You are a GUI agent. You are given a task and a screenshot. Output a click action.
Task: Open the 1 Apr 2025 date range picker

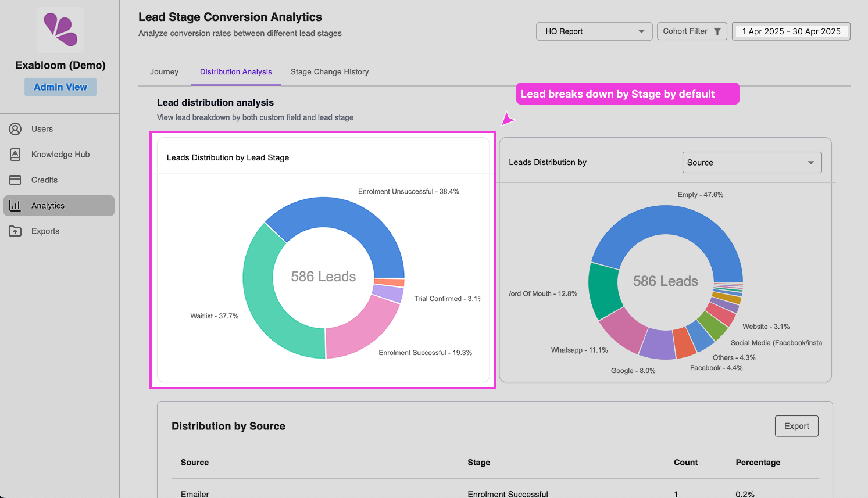point(791,32)
